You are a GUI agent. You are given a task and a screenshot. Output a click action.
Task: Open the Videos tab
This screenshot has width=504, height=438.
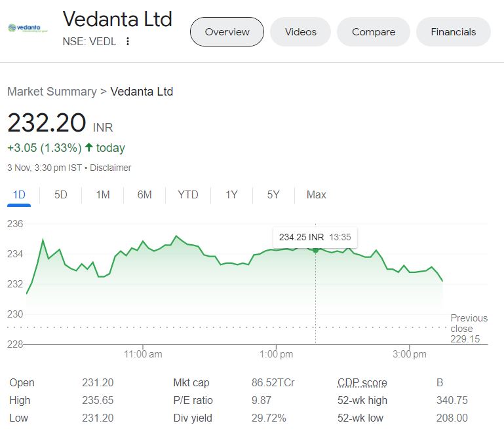click(301, 31)
